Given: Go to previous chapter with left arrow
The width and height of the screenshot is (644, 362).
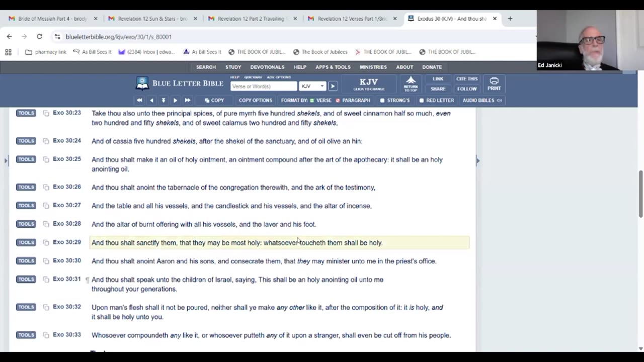Looking at the screenshot, I should coord(151,101).
